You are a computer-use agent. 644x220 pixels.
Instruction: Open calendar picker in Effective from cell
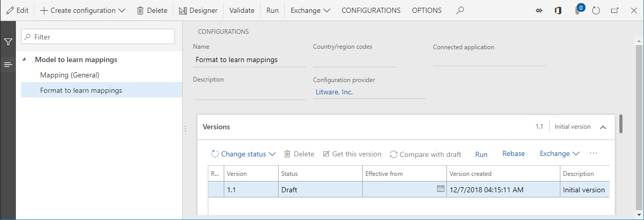click(440, 189)
